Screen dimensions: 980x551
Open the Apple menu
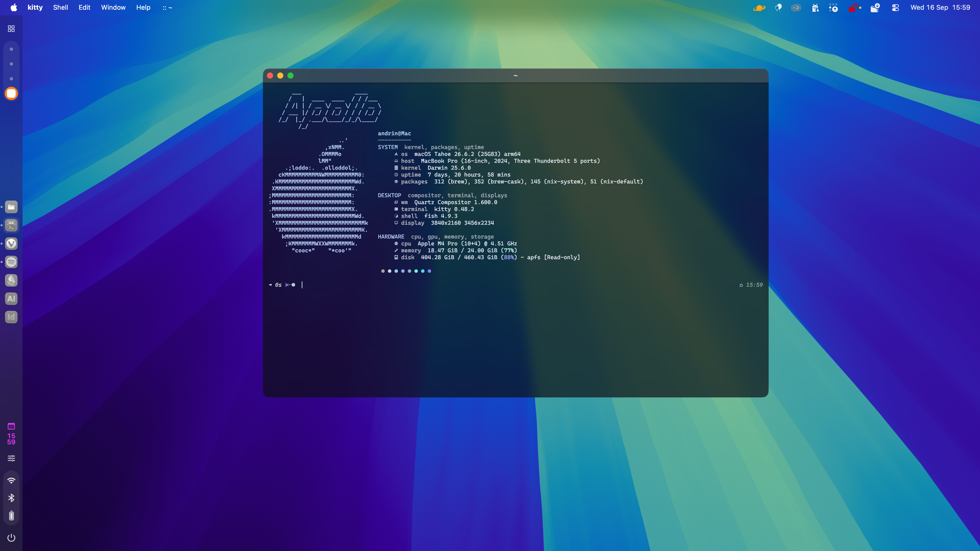click(x=13, y=7)
